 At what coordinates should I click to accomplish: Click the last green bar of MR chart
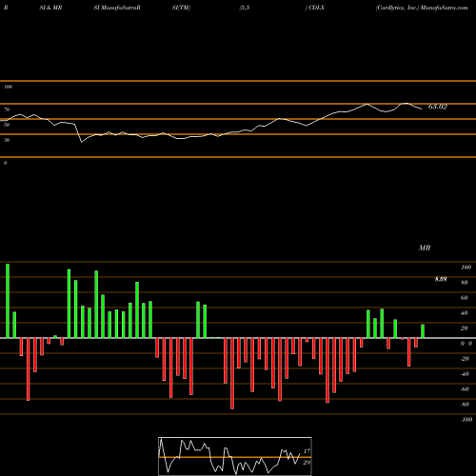coord(423,331)
